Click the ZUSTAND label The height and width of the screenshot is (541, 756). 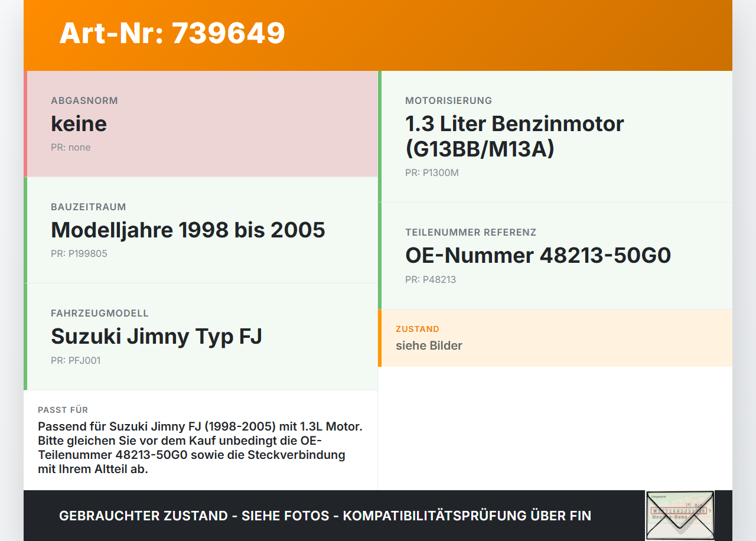pos(418,329)
